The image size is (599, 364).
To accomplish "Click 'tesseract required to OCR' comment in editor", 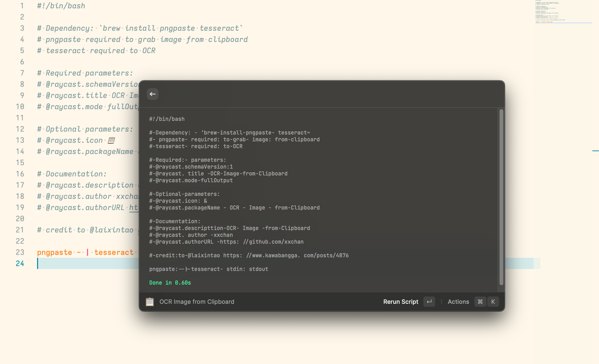I will (x=96, y=51).
